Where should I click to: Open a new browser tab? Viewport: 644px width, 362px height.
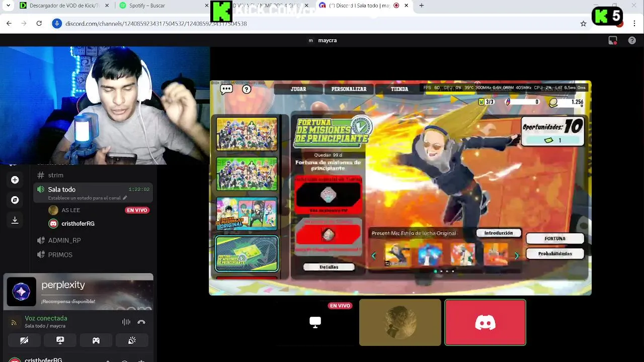point(422,6)
